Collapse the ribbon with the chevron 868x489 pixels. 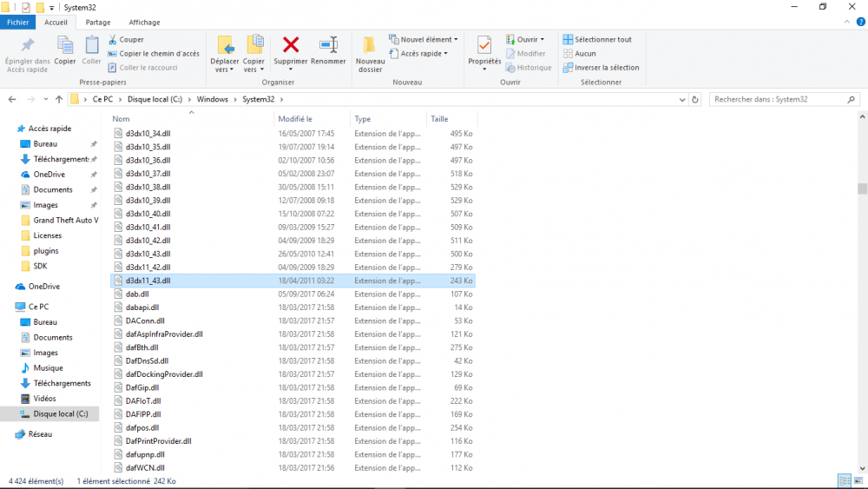pyautogui.click(x=847, y=23)
